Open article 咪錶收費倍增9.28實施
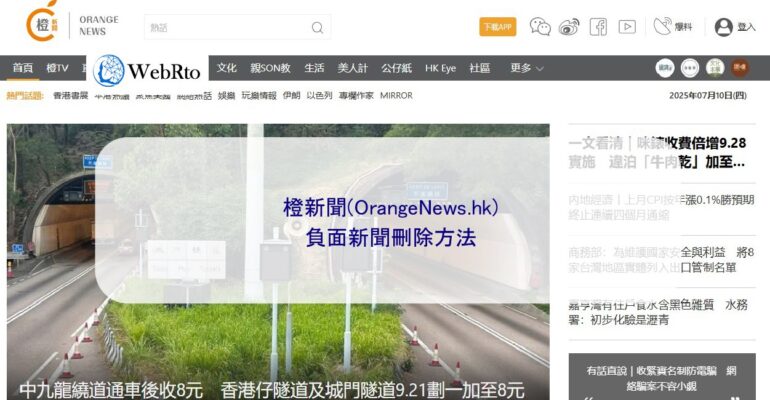 [x=657, y=152]
